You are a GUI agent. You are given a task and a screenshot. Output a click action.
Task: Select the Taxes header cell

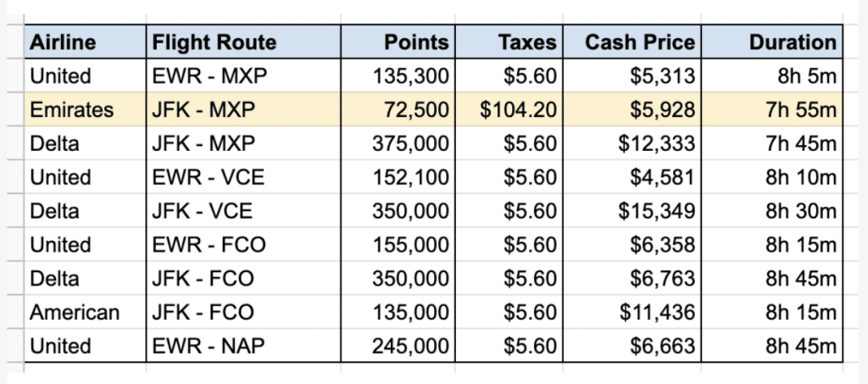coord(509,42)
